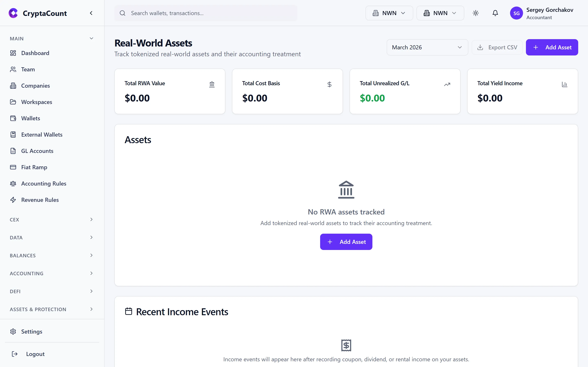
Task: Click the CryptaCount logo icon
Action: tap(13, 13)
